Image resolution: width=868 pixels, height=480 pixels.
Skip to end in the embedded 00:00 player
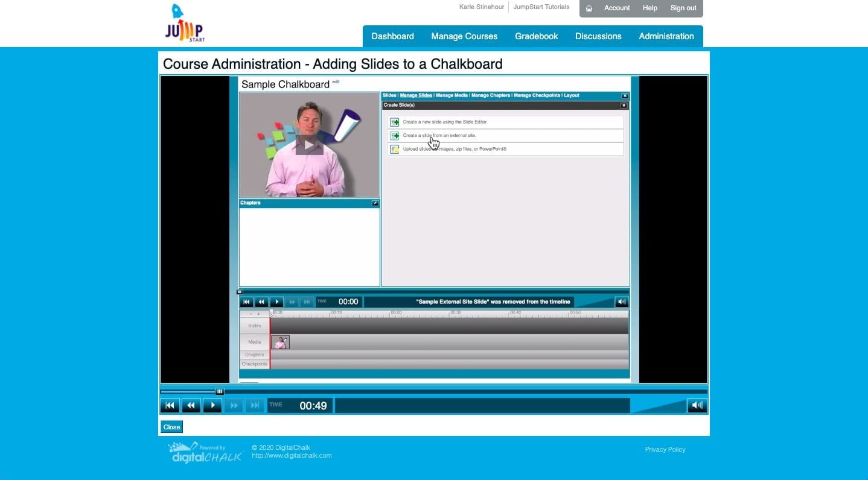(307, 302)
